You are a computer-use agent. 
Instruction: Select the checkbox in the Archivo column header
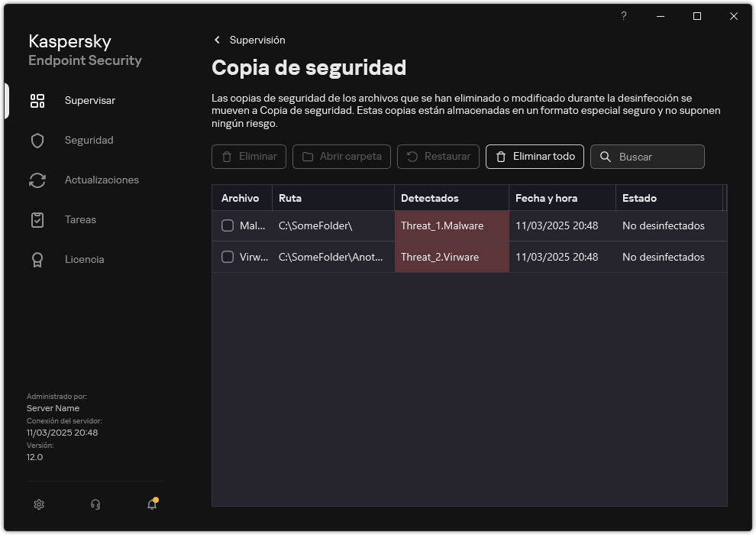point(227,197)
